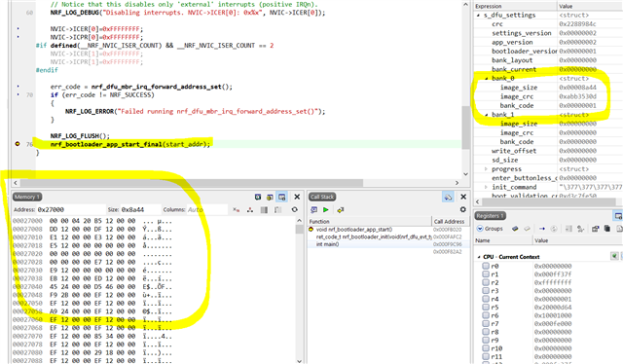Click the grey list icon in Registers toolbar
This screenshot has width=623, height=364.
pos(568,229)
